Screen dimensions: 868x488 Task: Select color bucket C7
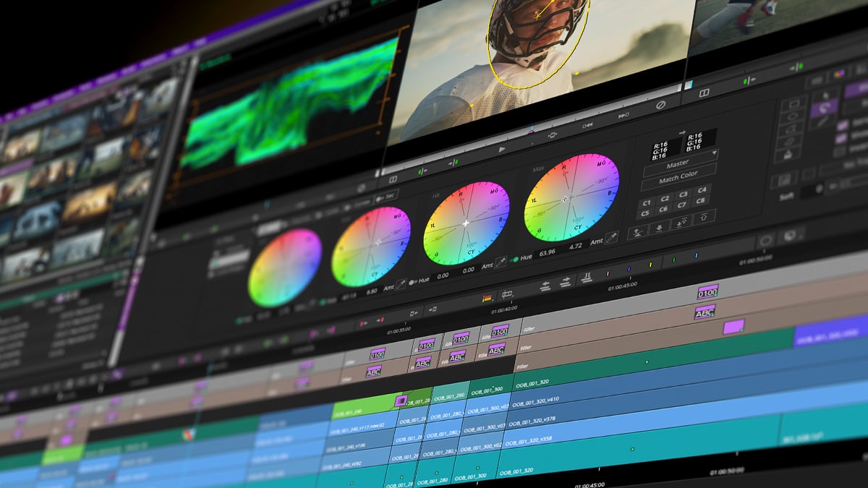(x=683, y=206)
